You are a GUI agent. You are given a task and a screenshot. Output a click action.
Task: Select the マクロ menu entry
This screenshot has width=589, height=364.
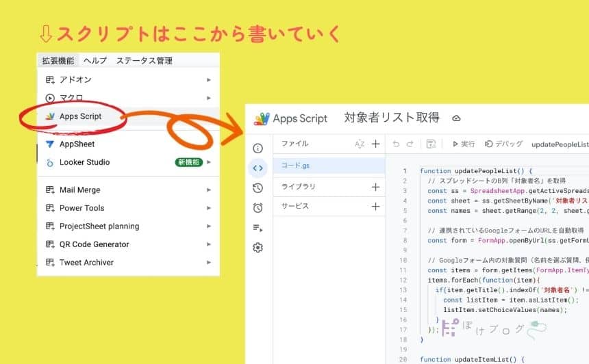coord(129,98)
